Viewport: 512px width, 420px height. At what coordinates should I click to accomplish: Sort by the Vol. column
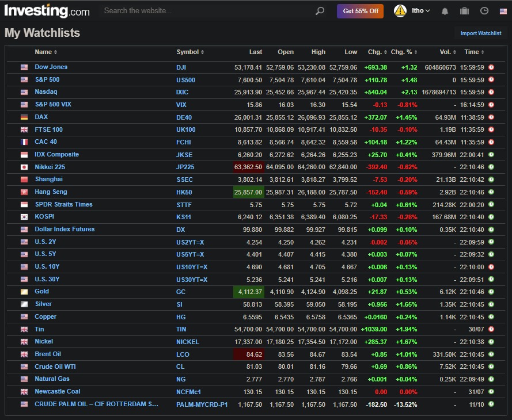click(447, 52)
